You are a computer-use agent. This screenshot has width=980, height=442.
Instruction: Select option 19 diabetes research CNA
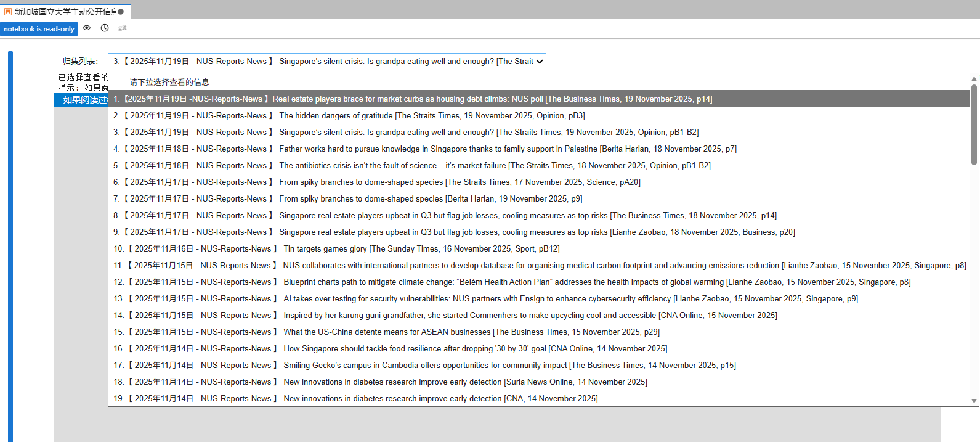(539, 398)
